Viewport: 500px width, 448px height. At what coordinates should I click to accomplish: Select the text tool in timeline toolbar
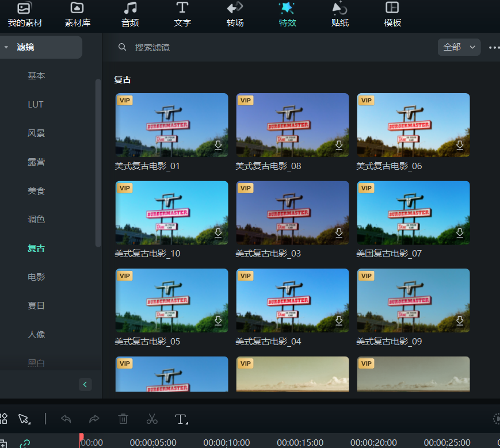pos(181,419)
